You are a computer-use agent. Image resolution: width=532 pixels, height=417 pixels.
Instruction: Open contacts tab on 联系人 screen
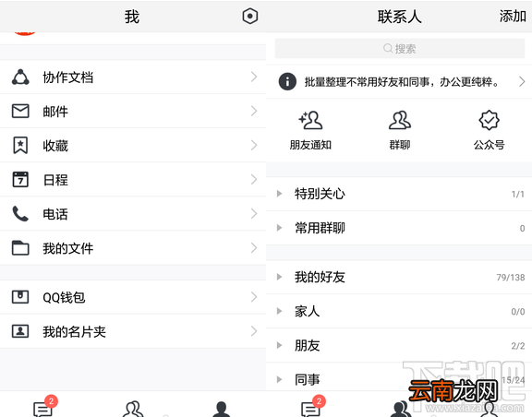401,409
